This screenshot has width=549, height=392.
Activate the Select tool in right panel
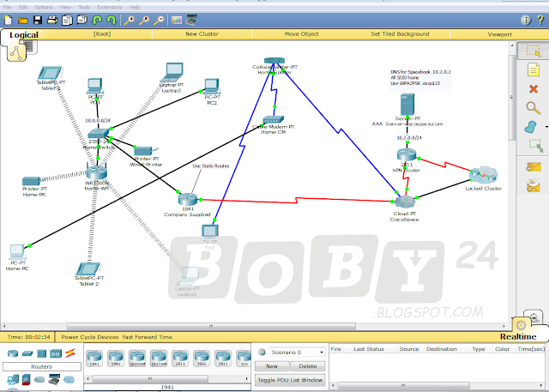[534, 51]
